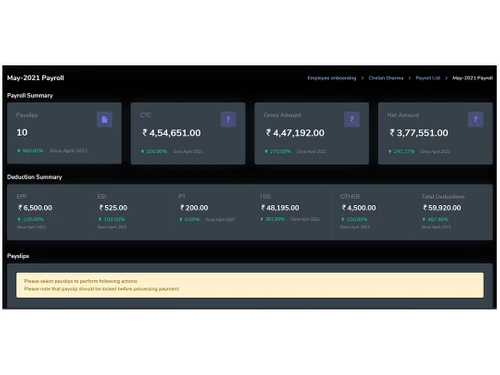Open the Employee onboarding breadcrumb link

332,78
